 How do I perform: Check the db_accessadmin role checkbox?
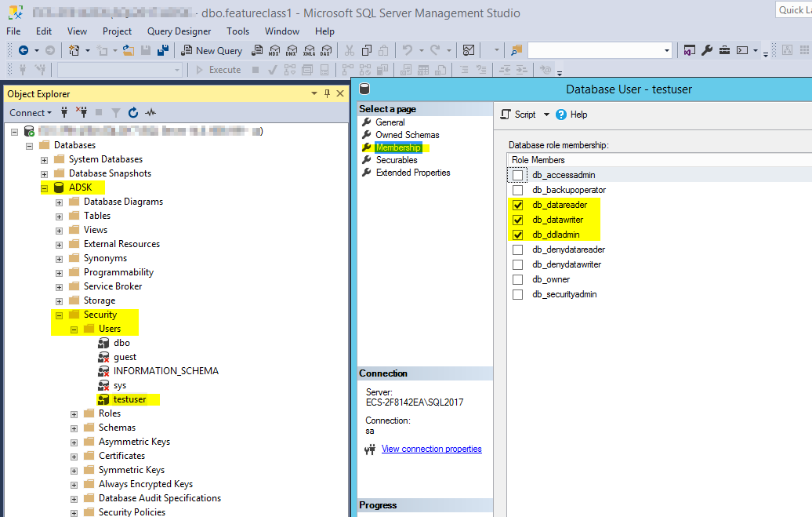pyautogui.click(x=517, y=175)
